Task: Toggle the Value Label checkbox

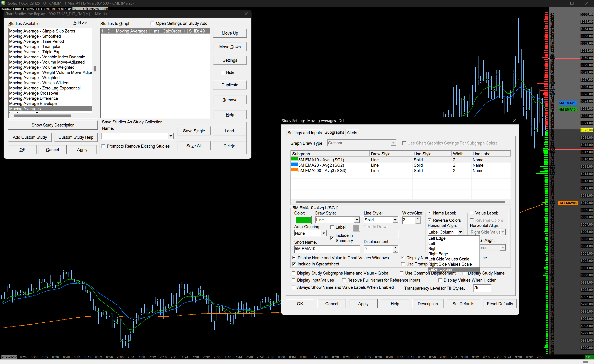Action: coord(472,213)
